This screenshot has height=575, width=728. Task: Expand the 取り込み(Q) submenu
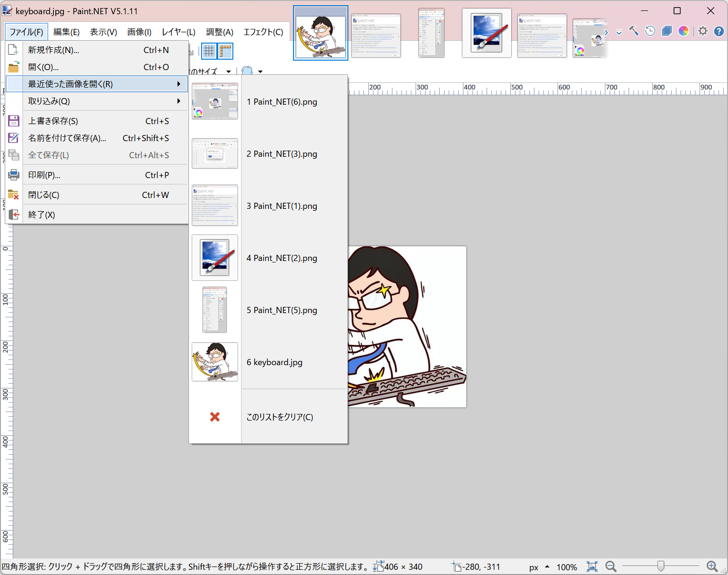coord(97,101)
